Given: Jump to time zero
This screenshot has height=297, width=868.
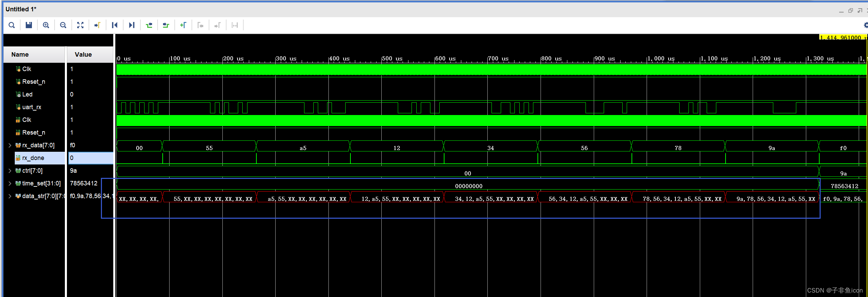Looking at the screenshot, I should coord(115,25).
